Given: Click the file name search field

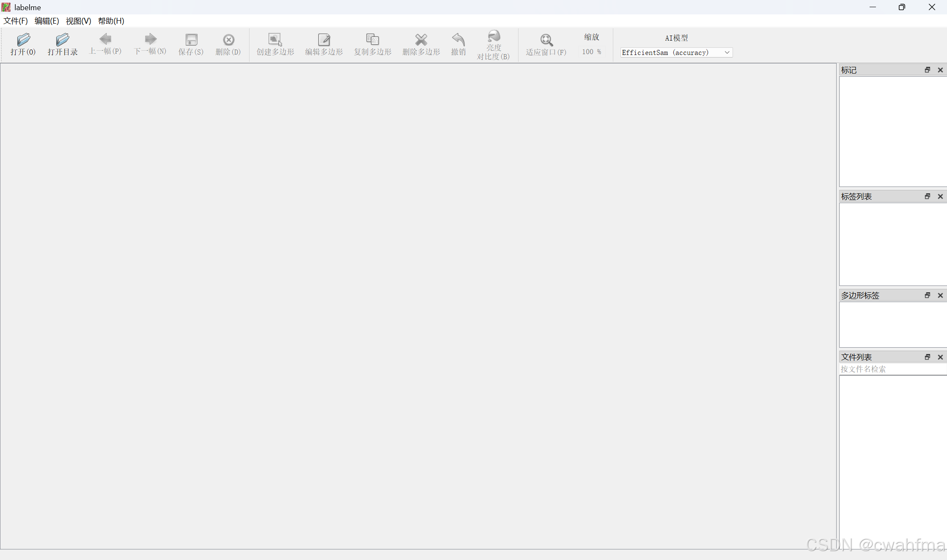Looking at the screenshot, I should [x=892, y=369].
